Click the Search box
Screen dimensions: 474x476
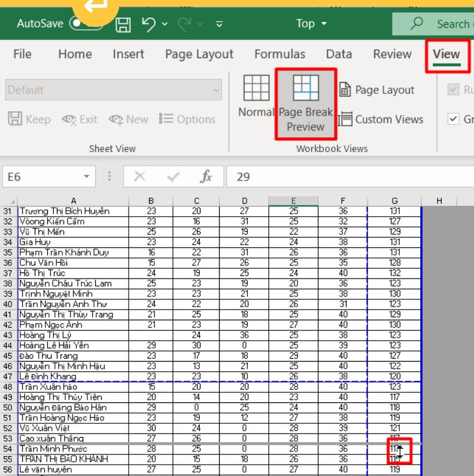pyautogui.click(x=437, y=25)
